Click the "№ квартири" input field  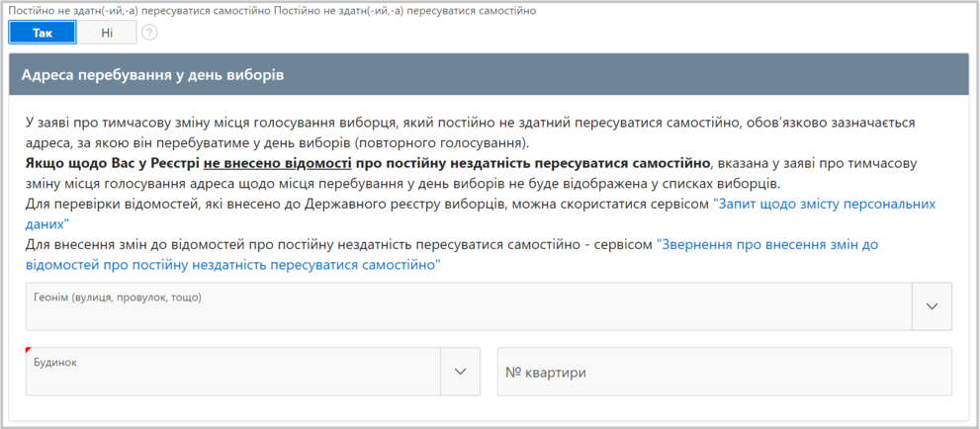click(x=724, y=372)
